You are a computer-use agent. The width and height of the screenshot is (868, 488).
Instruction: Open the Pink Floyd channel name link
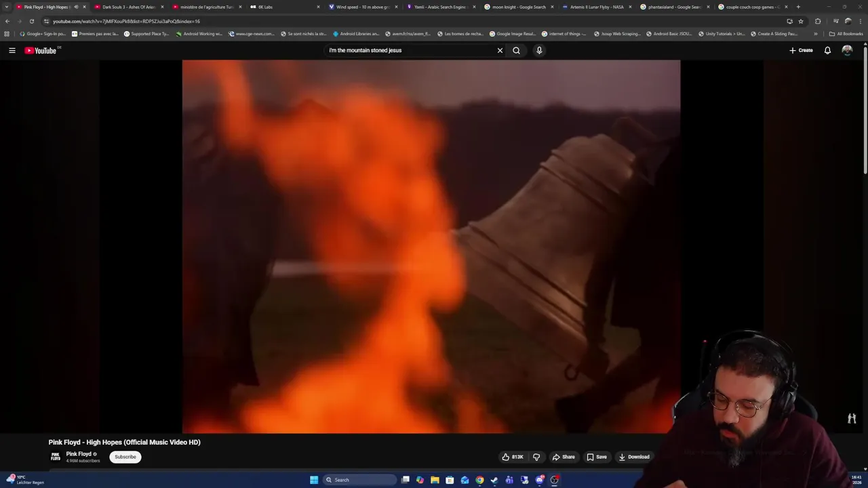79,454
